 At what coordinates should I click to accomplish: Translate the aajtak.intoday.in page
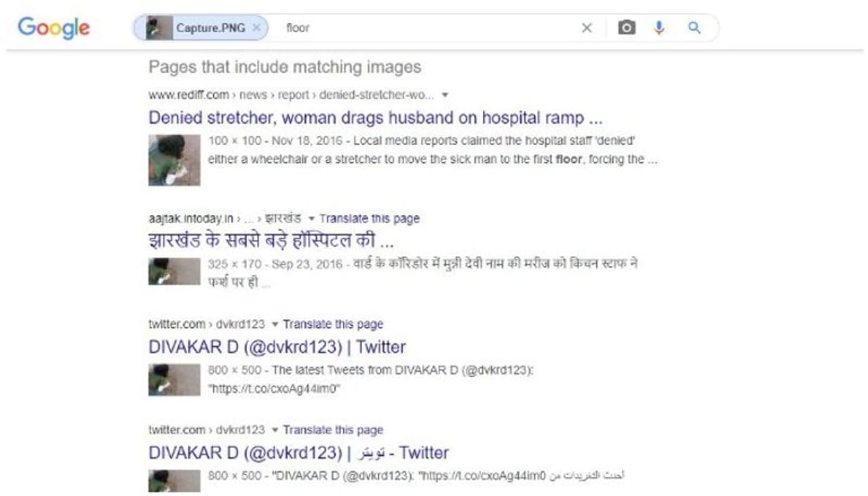point(370,218)
